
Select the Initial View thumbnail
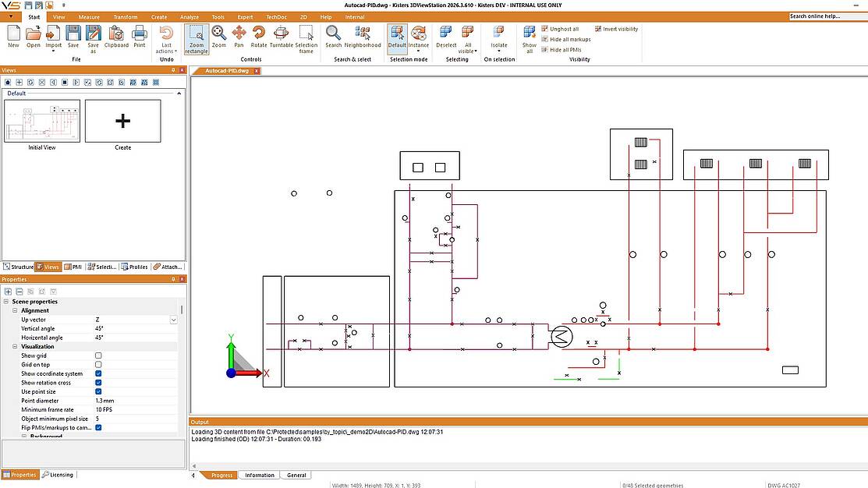42,121
